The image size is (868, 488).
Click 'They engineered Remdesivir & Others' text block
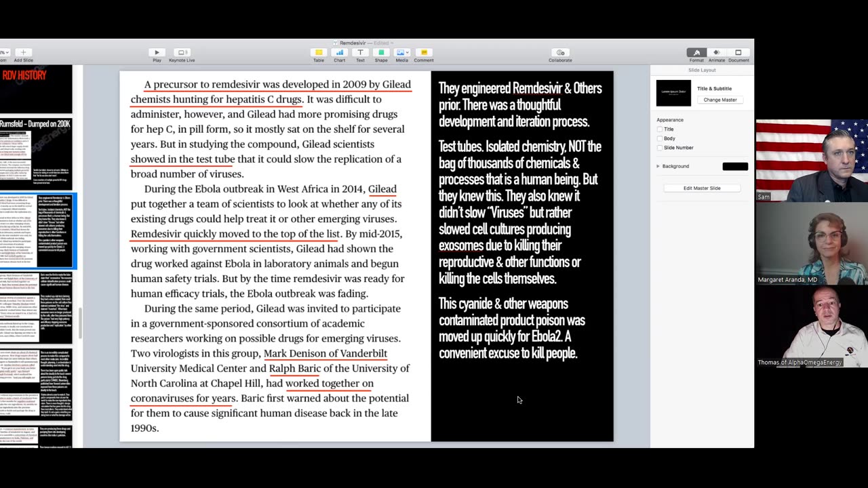coord(520,105)
